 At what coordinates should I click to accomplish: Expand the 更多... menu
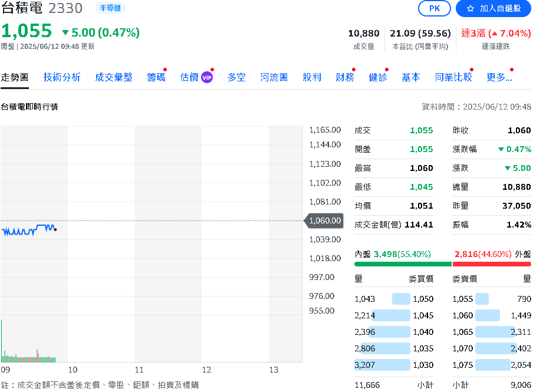click(499, 77)
